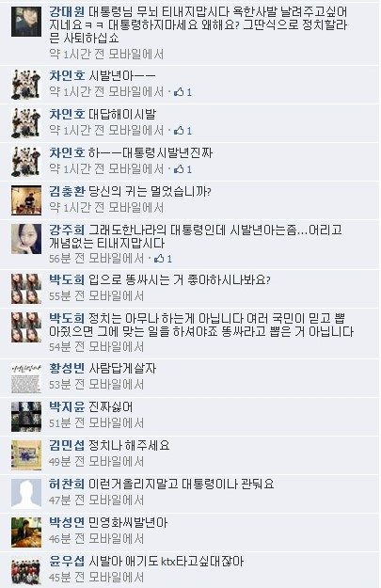
Task: Click the name link 김민섭
Action: click(67, 445)
